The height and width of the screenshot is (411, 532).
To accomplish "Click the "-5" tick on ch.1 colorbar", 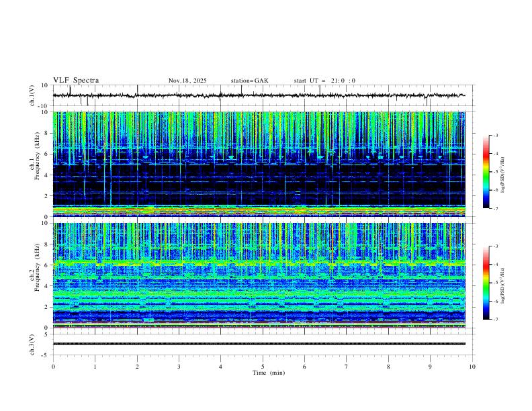I will tap(495, 172).
